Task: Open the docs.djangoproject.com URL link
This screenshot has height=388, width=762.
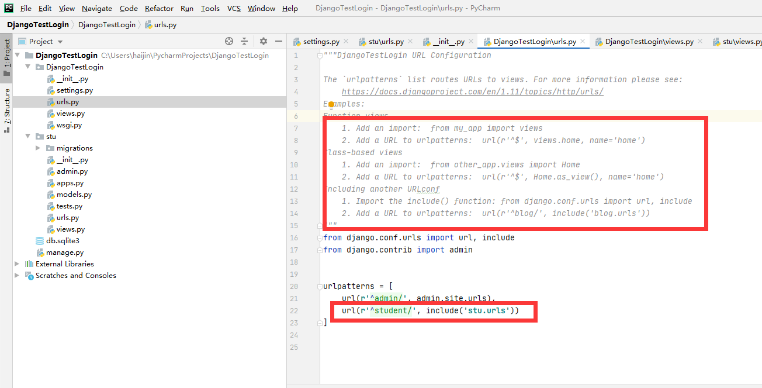Action: coord(472,91)
